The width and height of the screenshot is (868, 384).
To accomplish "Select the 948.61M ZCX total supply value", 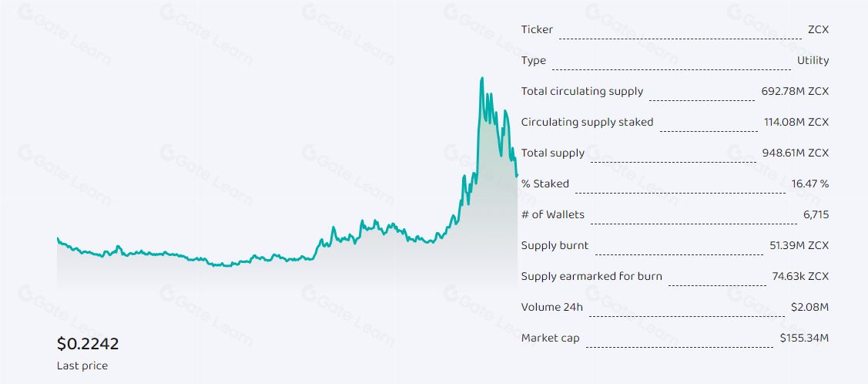I will pos(795,153).
